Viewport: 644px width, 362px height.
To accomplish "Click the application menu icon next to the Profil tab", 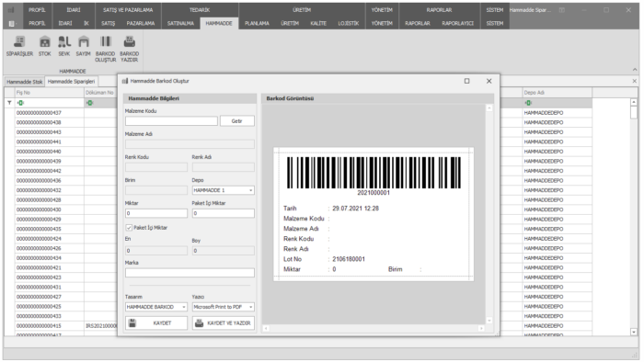I will click(12, 24).
